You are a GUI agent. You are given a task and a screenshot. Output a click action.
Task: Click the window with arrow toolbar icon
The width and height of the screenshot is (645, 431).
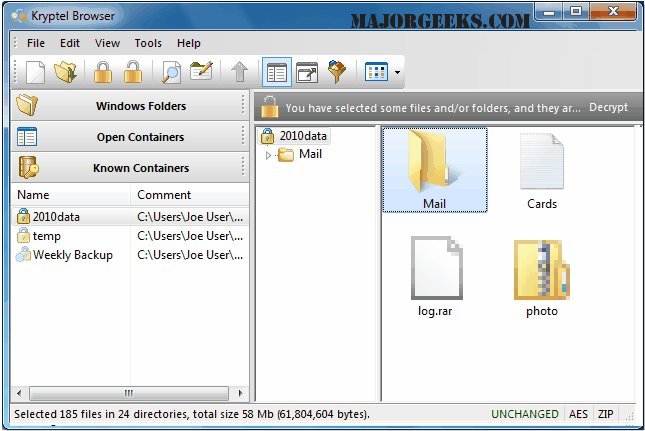coord(307,72)
